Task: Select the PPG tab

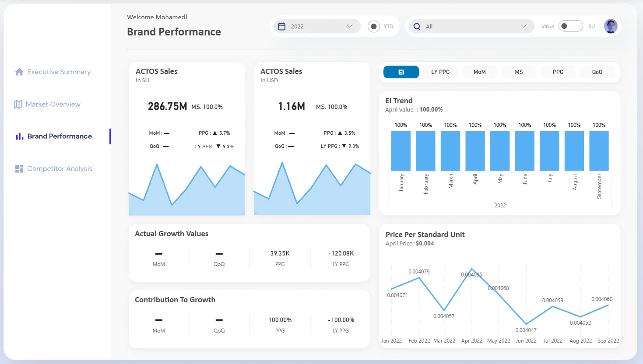Action: [x=558, y=72]
